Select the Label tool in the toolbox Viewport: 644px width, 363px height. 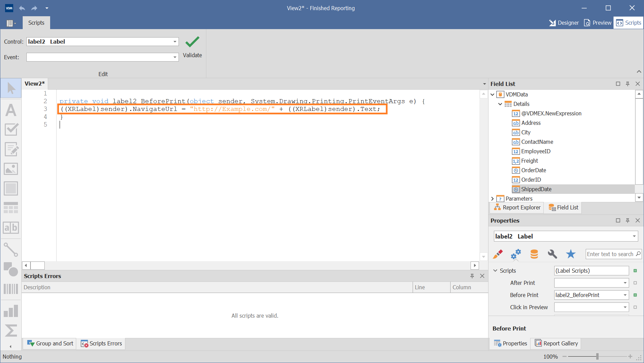pos(11,110)
